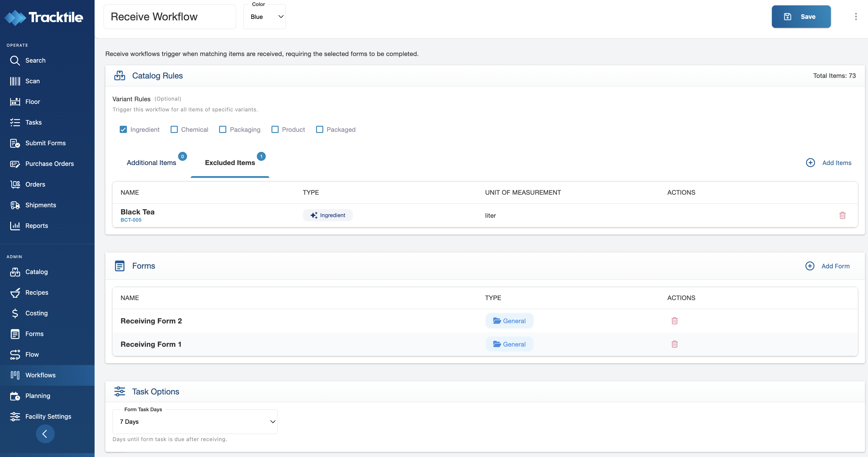Open Purchase Orders in the sidebar
Screen dimensions: 868x457
click(x=49, y=164)
